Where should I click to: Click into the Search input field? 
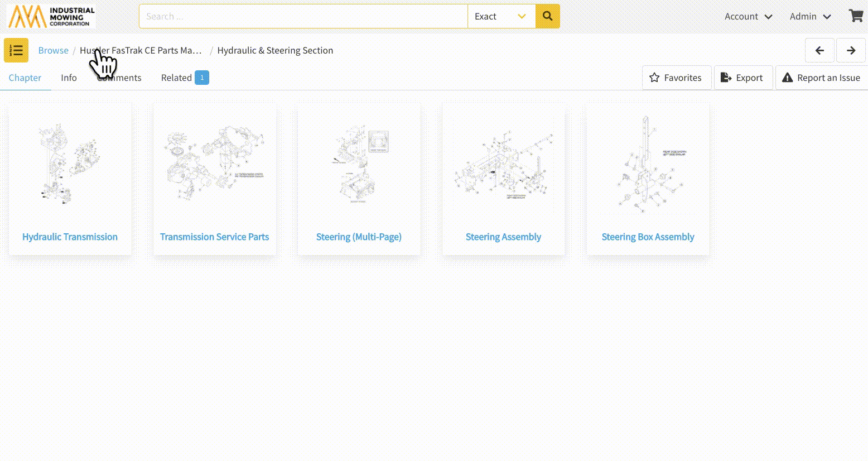pyautogui.click(x=303, y=16)
